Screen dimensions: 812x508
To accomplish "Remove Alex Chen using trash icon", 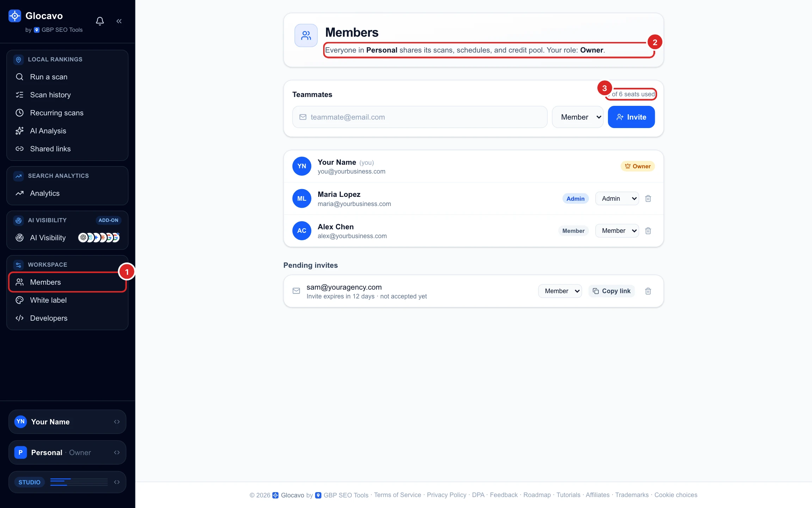I will pyautogui.click(x=648, y=231).
